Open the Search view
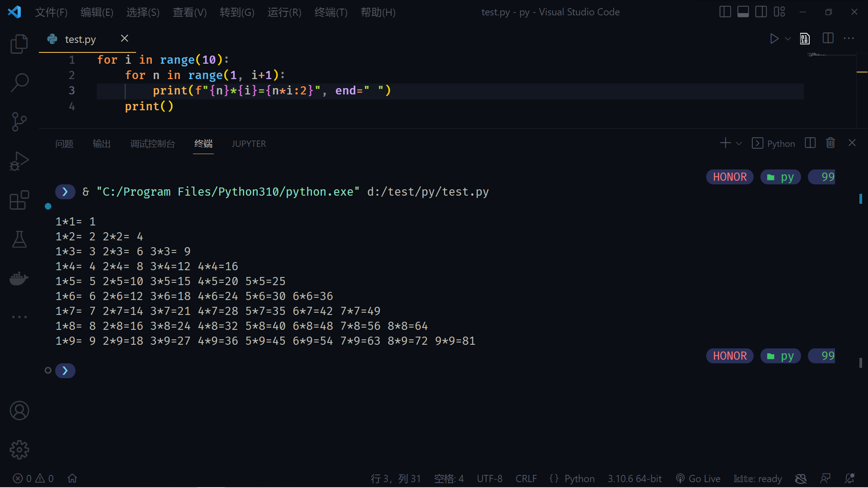 click(x=19, y=83)
